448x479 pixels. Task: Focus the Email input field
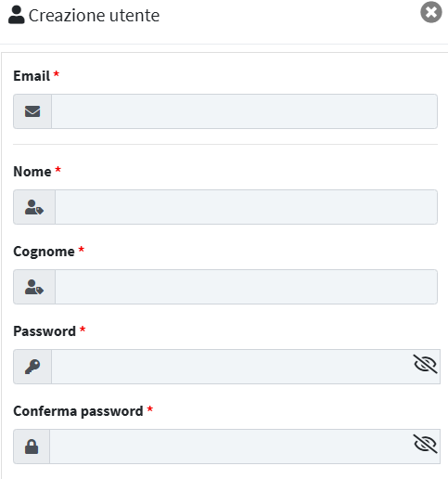(x=244, y=111)
